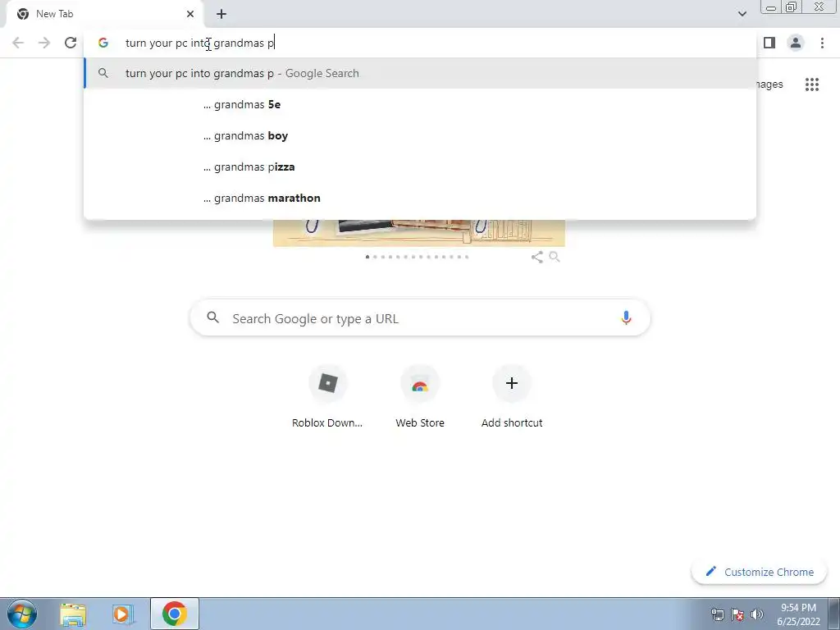
Task: Select 'turn your pc into grandmas p' Google Search suggestion
Action: tap(420, 73)
